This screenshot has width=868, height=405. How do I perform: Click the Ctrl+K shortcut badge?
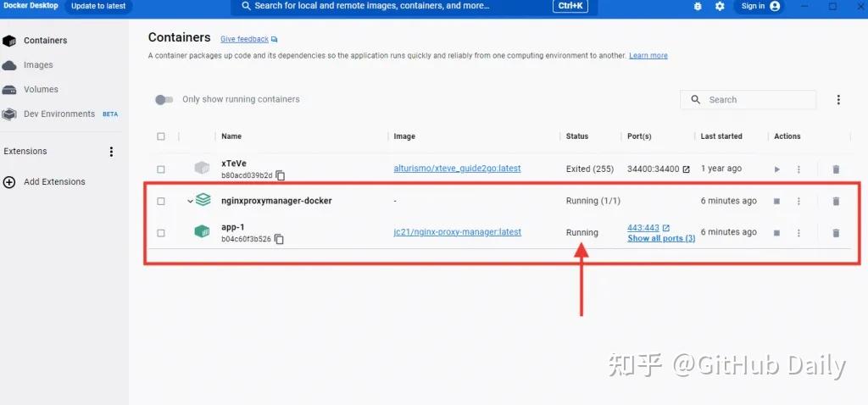570,6
